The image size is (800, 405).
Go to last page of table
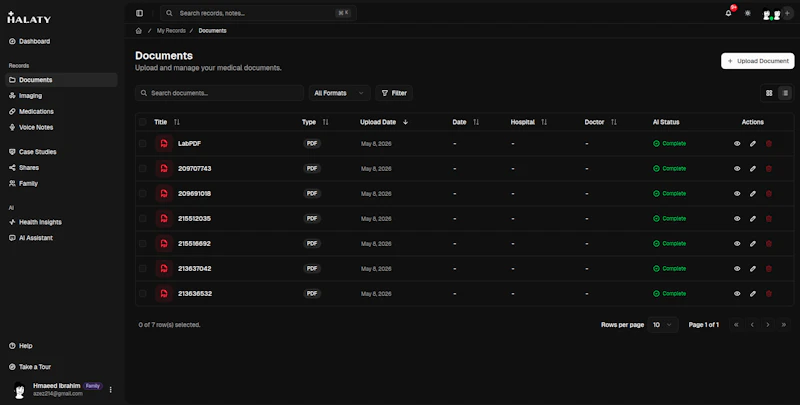784,325
